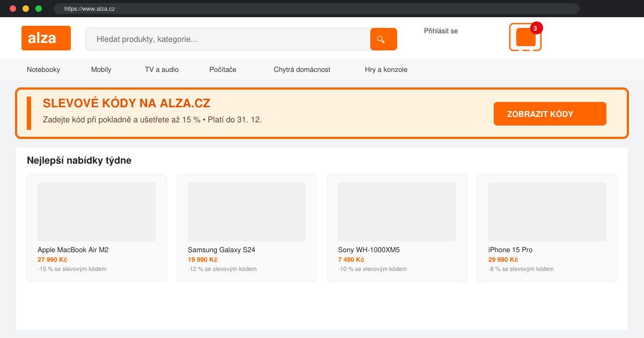Click the 29 990 Kč price
This screenshot has width=644, height=338.
point(503,260)
